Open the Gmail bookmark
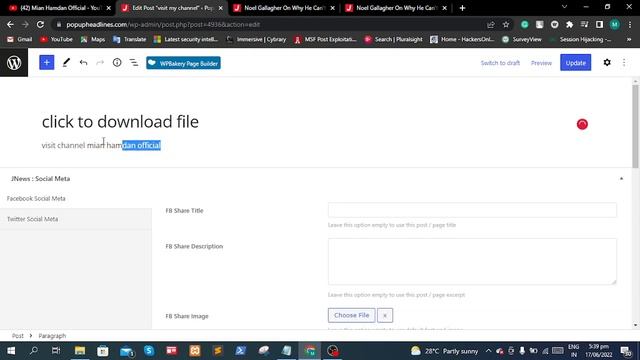The image size is (640, 360). [20, 40]
